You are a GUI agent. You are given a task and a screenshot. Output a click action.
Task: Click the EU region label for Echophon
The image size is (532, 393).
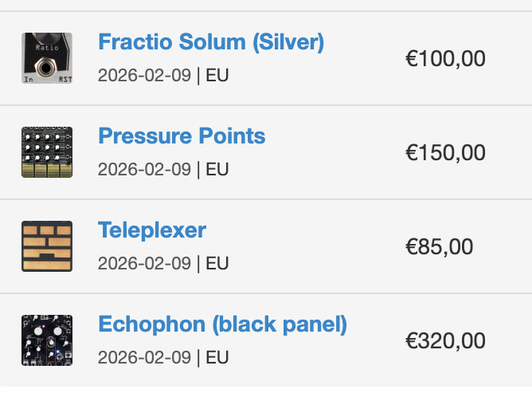click(217, 358)
